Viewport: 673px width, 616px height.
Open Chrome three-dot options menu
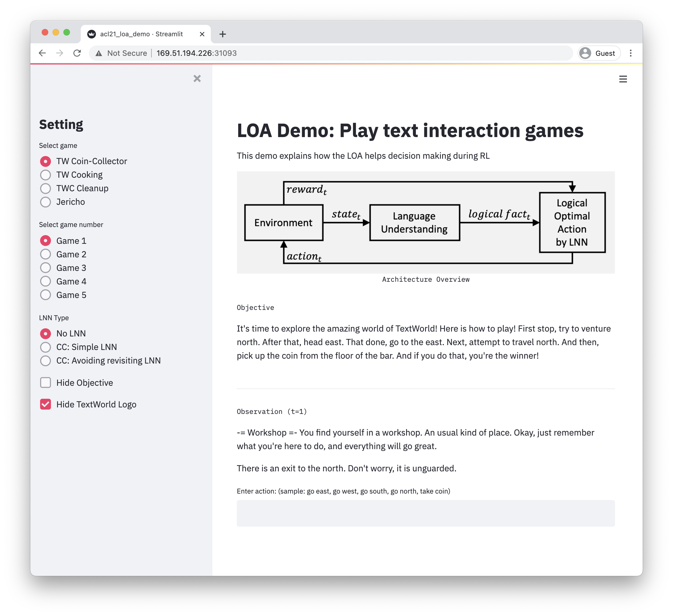point(630,53)
